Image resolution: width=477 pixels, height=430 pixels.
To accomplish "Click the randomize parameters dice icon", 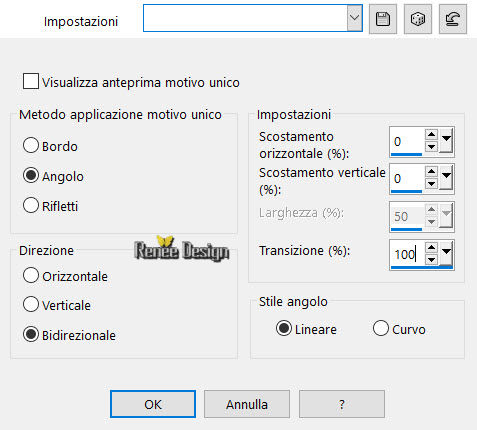I will (418, 19).
